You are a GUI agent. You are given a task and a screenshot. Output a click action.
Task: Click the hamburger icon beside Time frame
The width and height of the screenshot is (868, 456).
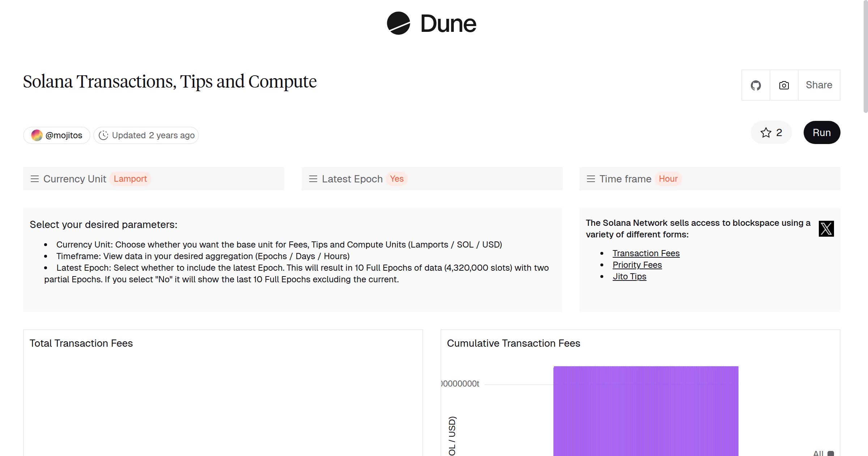pyautogui.click(x=591, y=178)
